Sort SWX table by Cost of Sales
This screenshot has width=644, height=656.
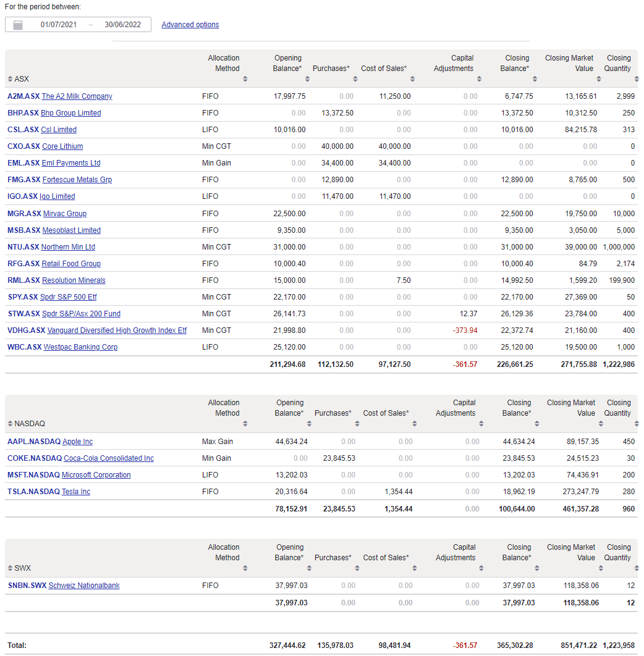point(414,568)
